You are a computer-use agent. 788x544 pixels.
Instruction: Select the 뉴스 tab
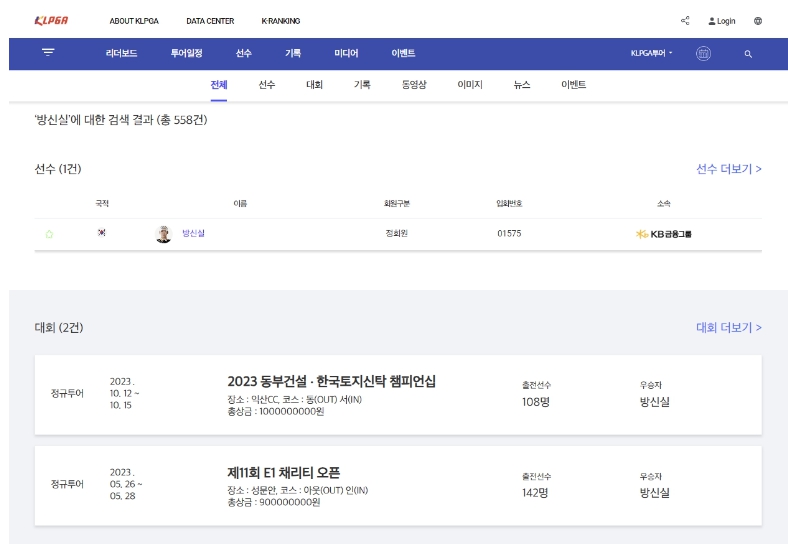point(522,85)
